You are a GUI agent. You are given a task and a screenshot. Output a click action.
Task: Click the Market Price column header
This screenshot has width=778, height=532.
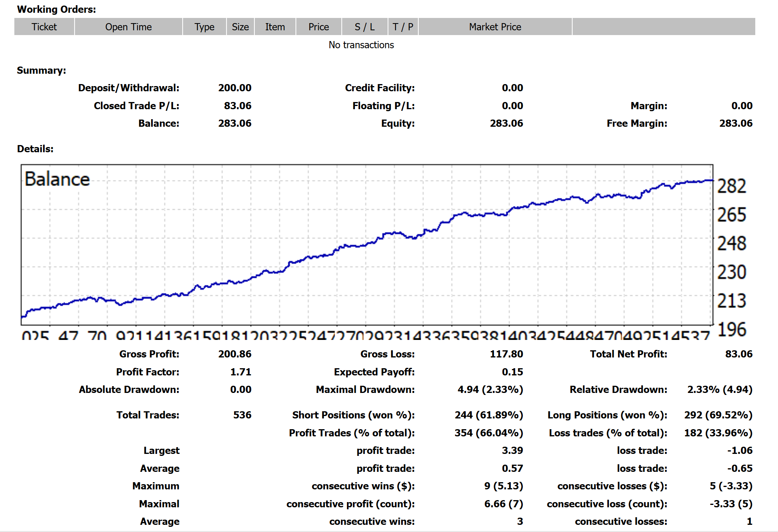[x=495, y=27]
